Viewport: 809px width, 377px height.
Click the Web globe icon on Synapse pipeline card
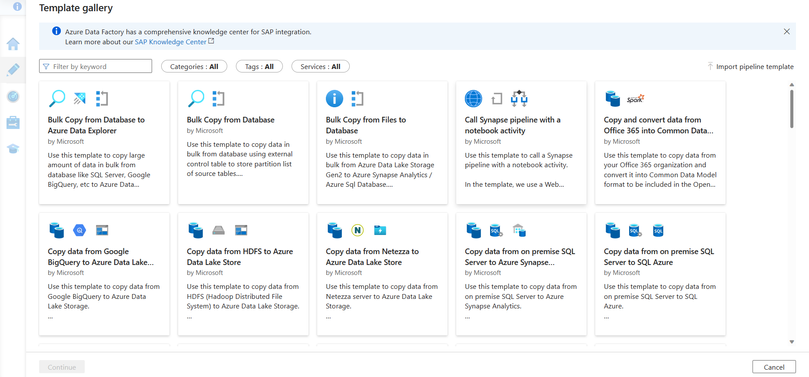473,98
